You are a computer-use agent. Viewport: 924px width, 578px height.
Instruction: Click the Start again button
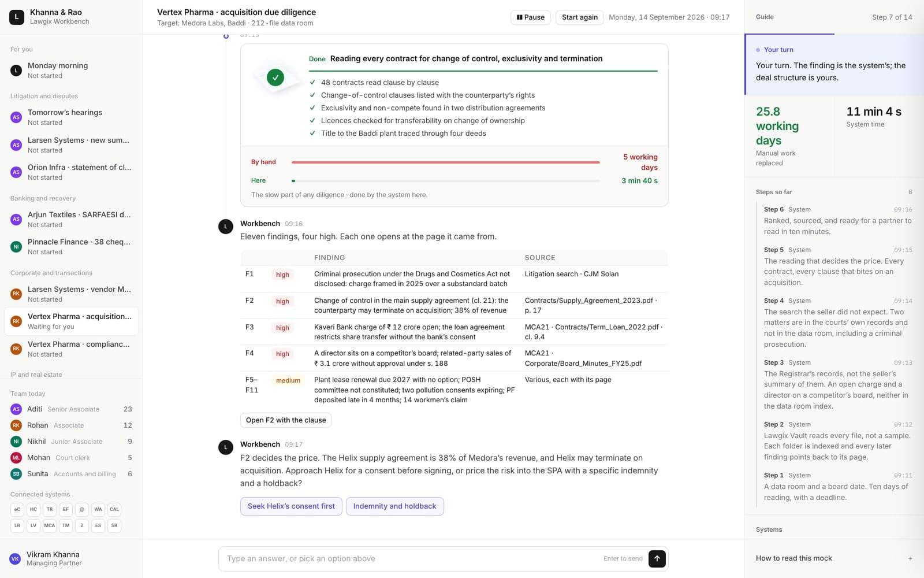[580, 17]
